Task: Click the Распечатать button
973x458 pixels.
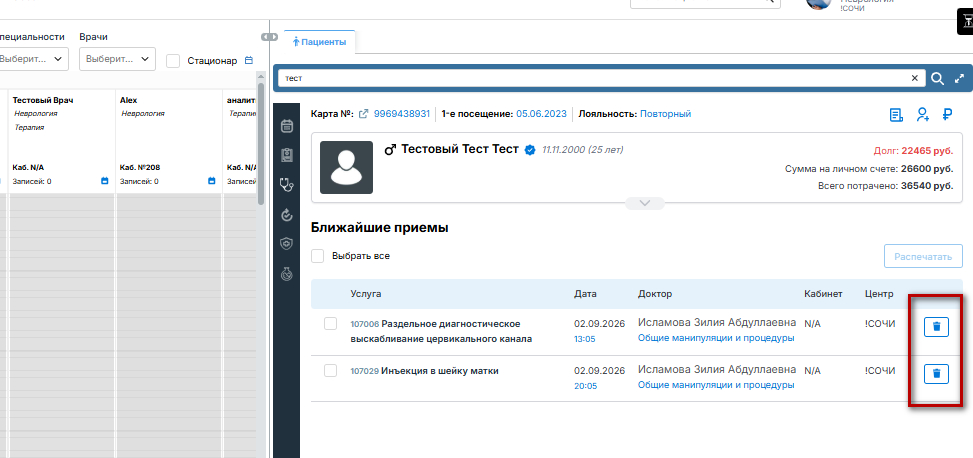Action: tap(923, 256)
